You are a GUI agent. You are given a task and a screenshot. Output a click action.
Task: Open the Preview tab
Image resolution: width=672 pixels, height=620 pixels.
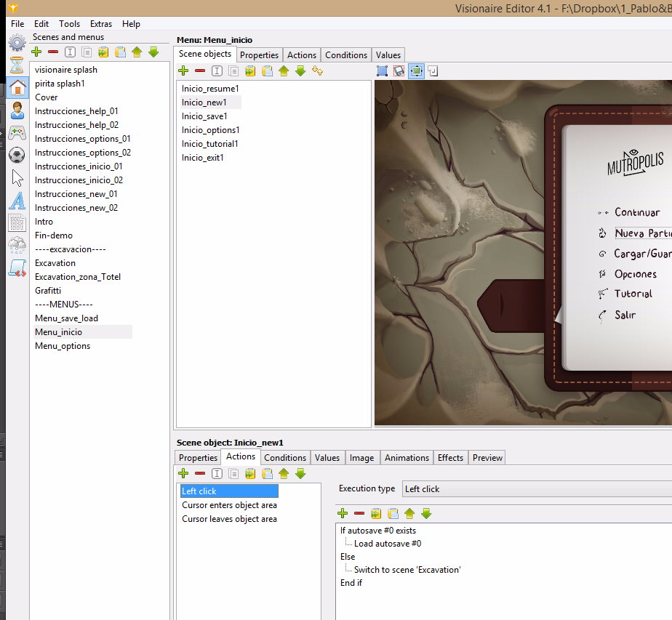[487, 458]
